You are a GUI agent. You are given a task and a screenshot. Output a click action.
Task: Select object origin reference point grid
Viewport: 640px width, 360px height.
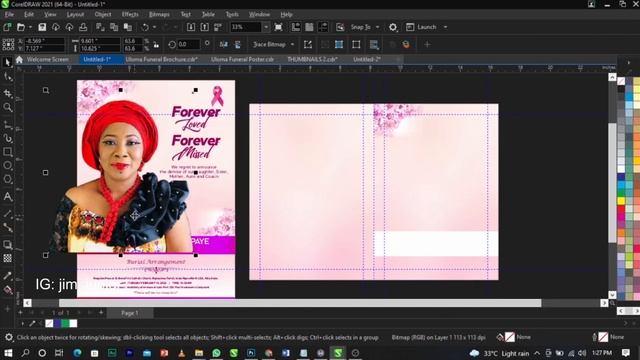pos(8,44)
